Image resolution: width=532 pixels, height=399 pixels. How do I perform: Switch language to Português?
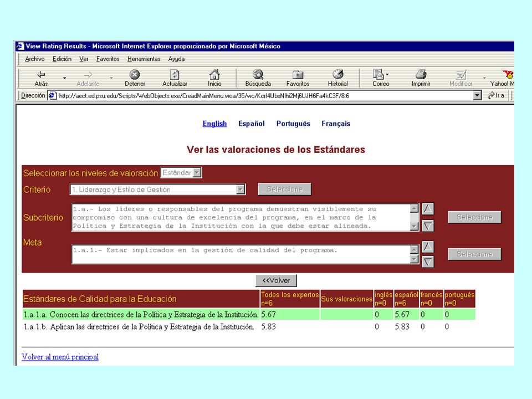pyautogui.click(x=293, y=124)
